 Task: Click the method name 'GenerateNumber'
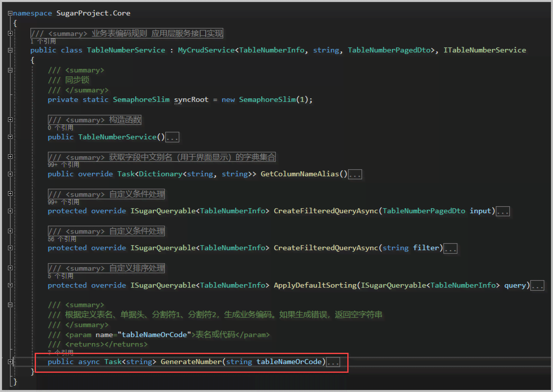(x=191, y=362)
